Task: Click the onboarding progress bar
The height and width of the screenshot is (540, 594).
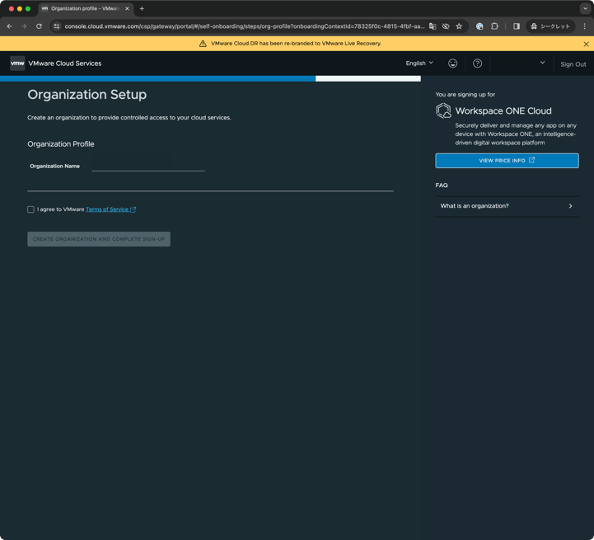Action: (210, 78)
